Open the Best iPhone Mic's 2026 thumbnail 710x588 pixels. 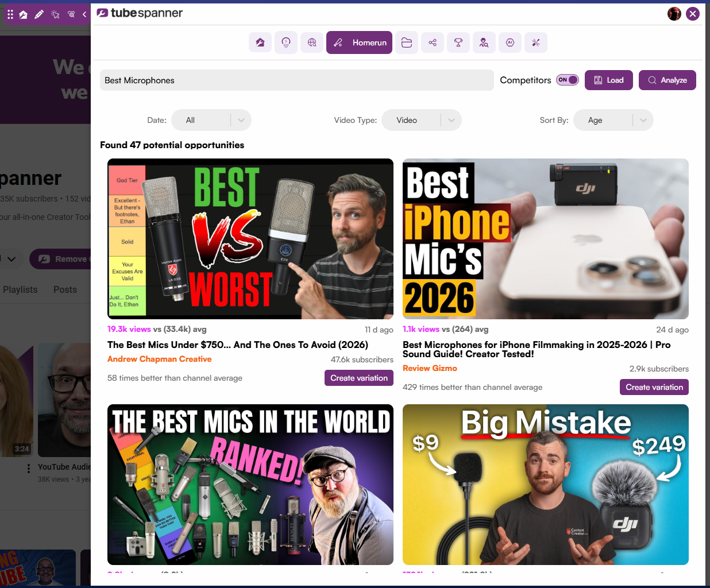[x=546, y=239]
